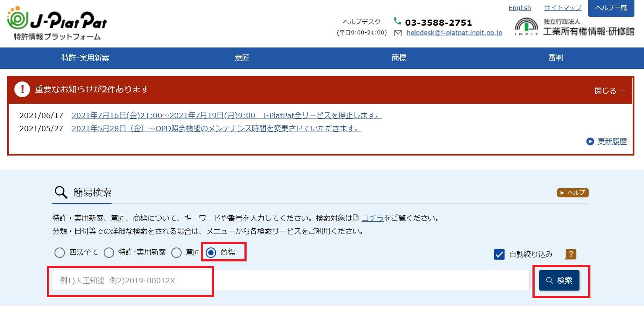Collapse the notice panel with 閉じる
644x315 pixels.
tap(610, 90)
